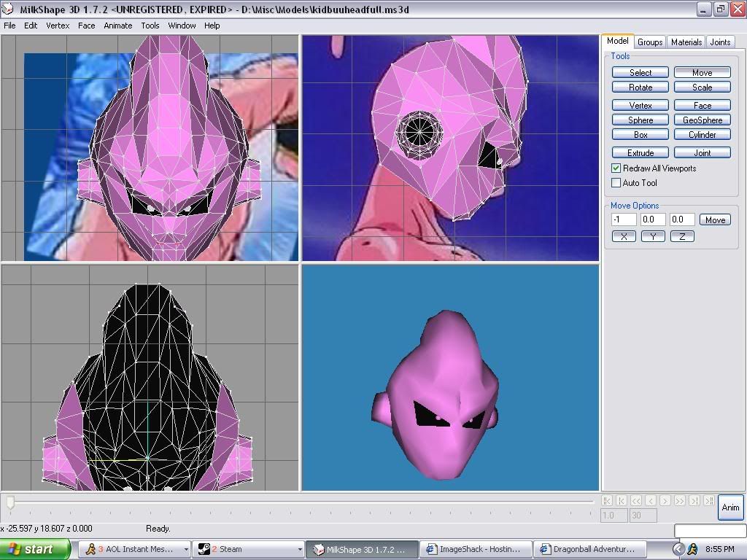
Task: Go to next keyframe button
Action: [x=694, y=500]
